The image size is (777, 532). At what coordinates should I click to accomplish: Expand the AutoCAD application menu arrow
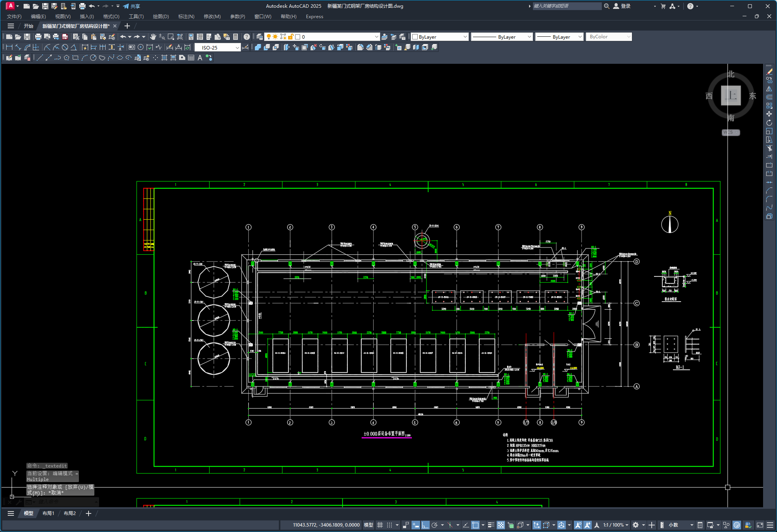click(x=17, y=6)
